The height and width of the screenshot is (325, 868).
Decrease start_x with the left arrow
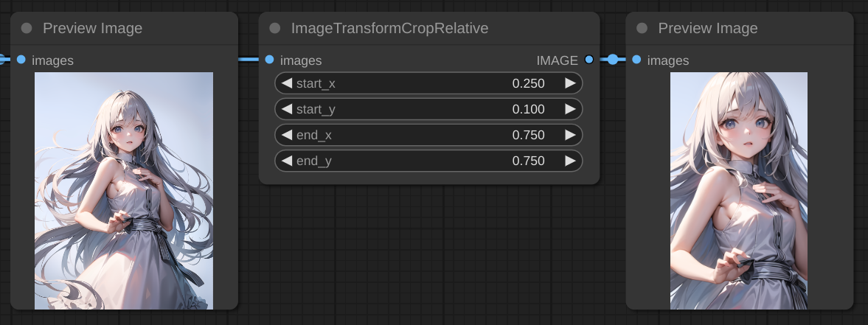287,83
